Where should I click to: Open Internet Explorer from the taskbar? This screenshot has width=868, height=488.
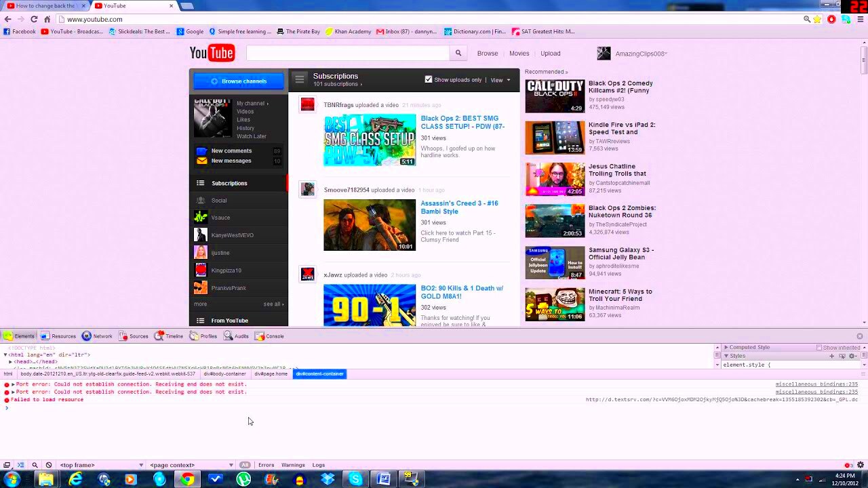point(75,479)
